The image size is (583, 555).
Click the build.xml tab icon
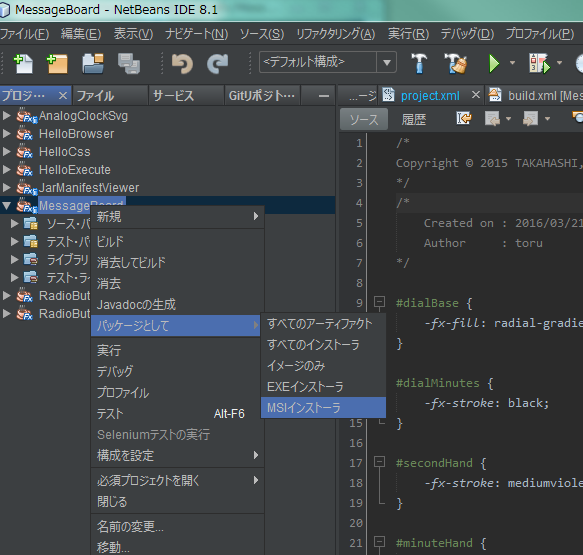[495, 95]
